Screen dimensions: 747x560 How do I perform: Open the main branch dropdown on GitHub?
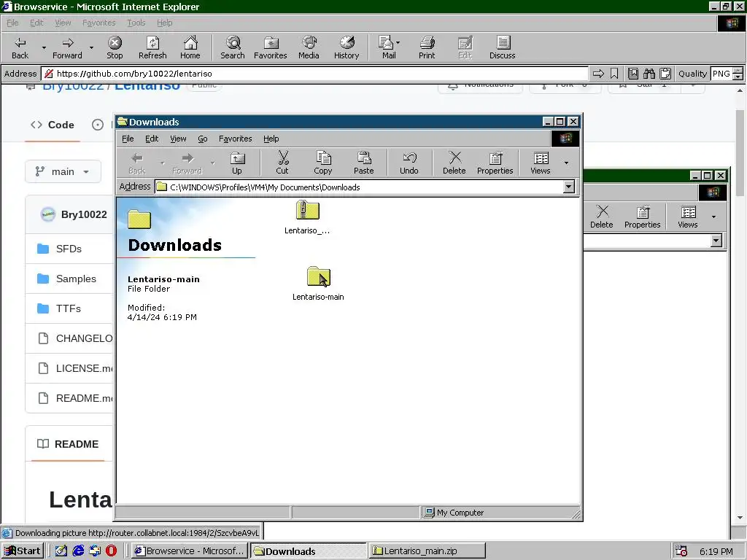63,171
